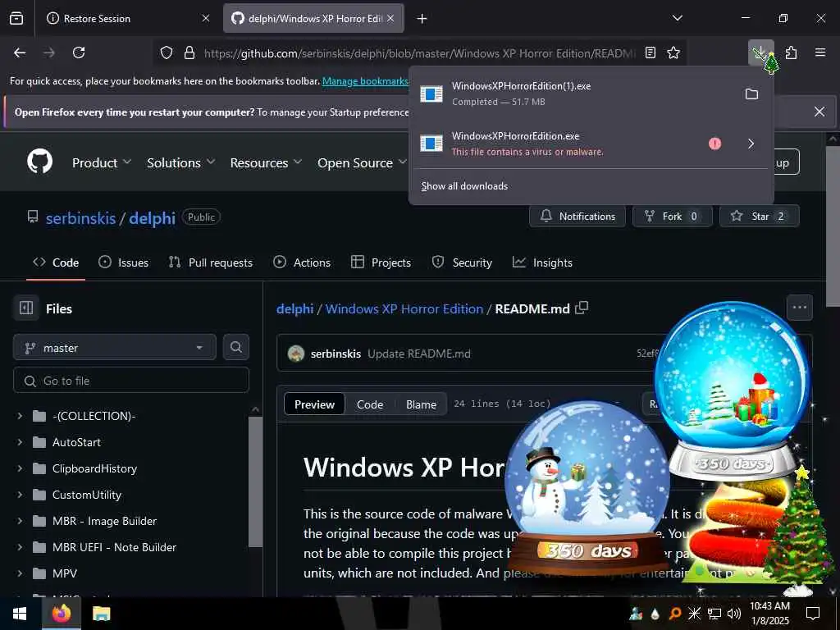Expand the Resources menu

tap(266, 162)
